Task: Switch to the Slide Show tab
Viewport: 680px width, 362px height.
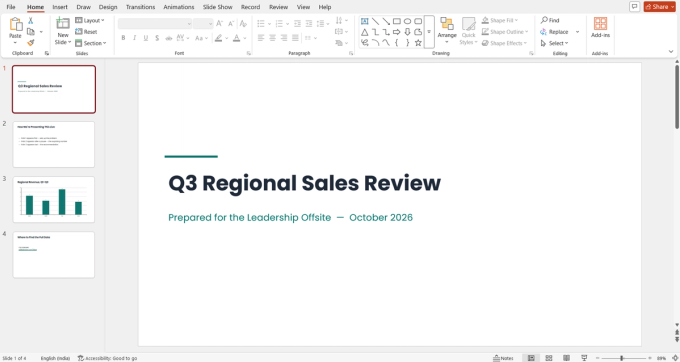Action: coord(218,7)
